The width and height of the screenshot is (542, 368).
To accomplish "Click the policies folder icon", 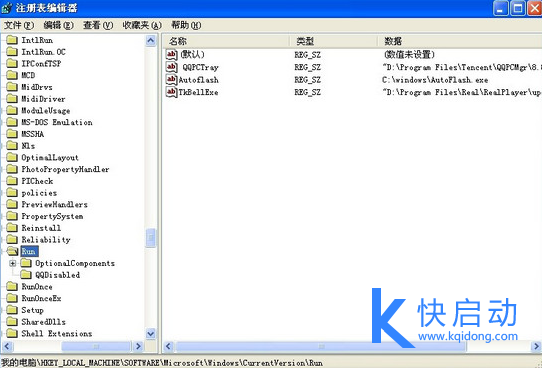I will [x=12, y=193].
